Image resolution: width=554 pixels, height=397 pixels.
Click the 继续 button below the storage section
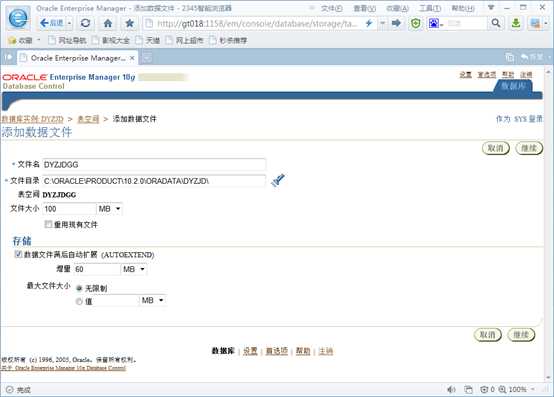521,334
